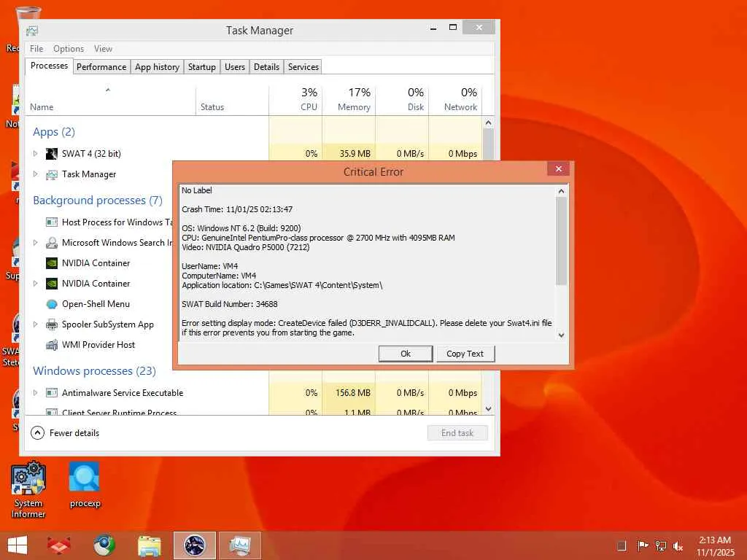Expand the second NVIDIA Container row
The image size is (747, 560).
pyautogui.click(x=35, y=284)
